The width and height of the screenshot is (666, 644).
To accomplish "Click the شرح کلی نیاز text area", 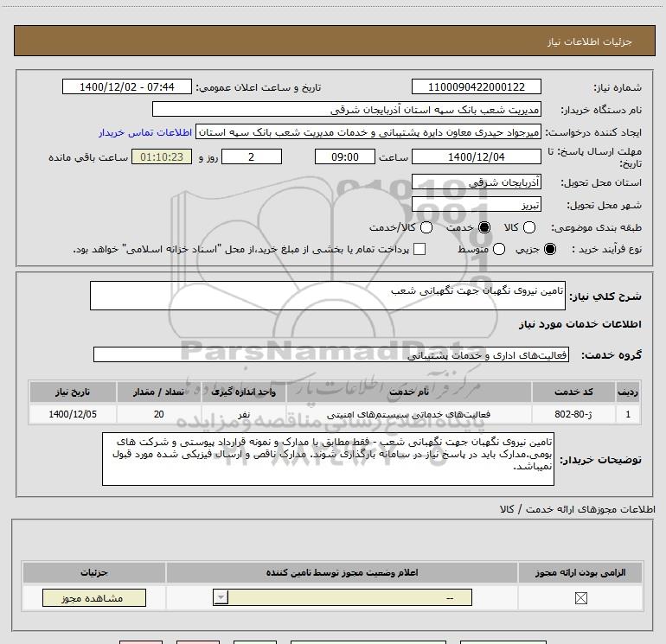I will (x=328, y=296).
